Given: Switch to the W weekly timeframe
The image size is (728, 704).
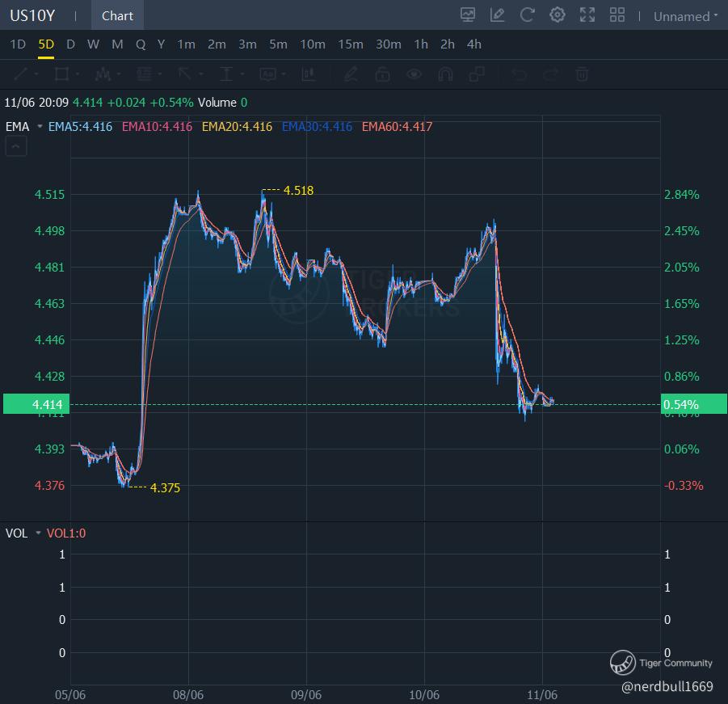Looking at the screenshot, I should coord(93,44).
